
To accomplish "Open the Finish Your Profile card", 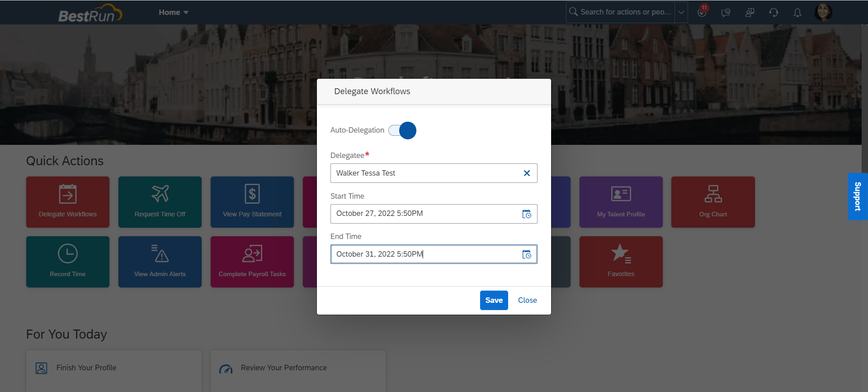I will (114, 370).
